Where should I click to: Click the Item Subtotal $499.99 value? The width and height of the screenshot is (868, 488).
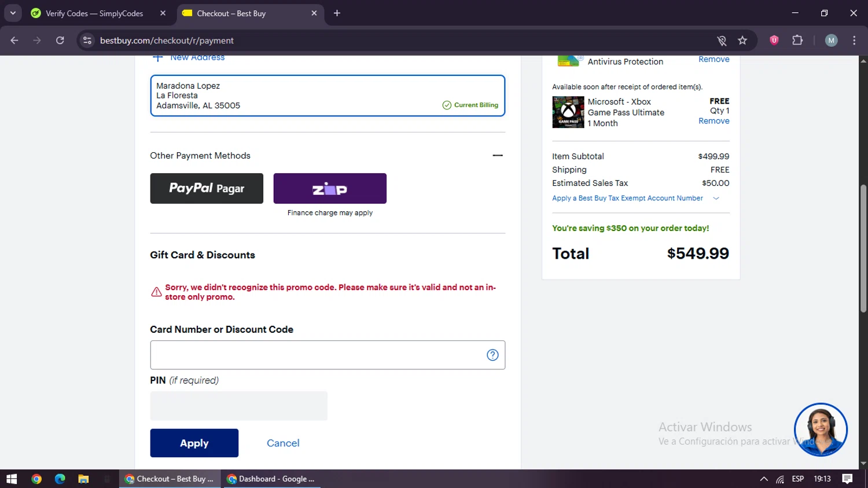pyautogui.click(x=713, y=156)
